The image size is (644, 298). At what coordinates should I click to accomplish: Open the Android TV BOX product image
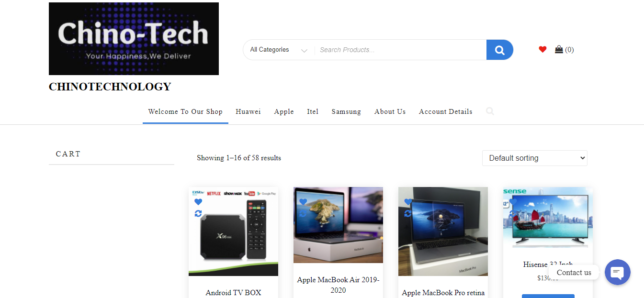coord(233,232)
